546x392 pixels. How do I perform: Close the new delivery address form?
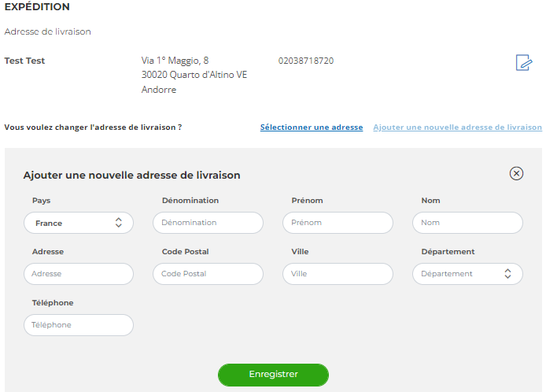tap(516, 173)
